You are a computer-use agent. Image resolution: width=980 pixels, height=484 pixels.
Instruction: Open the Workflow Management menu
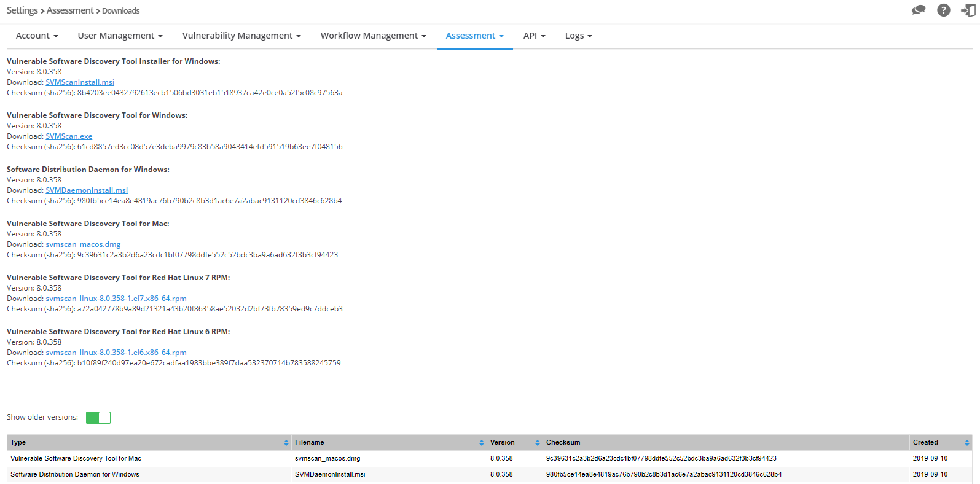click(373, 36)
